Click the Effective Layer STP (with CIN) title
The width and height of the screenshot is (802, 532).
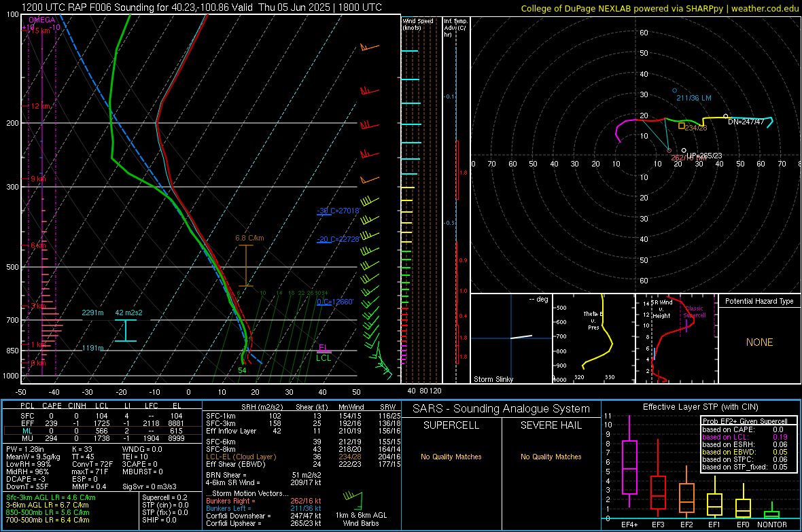pos(700,407)
